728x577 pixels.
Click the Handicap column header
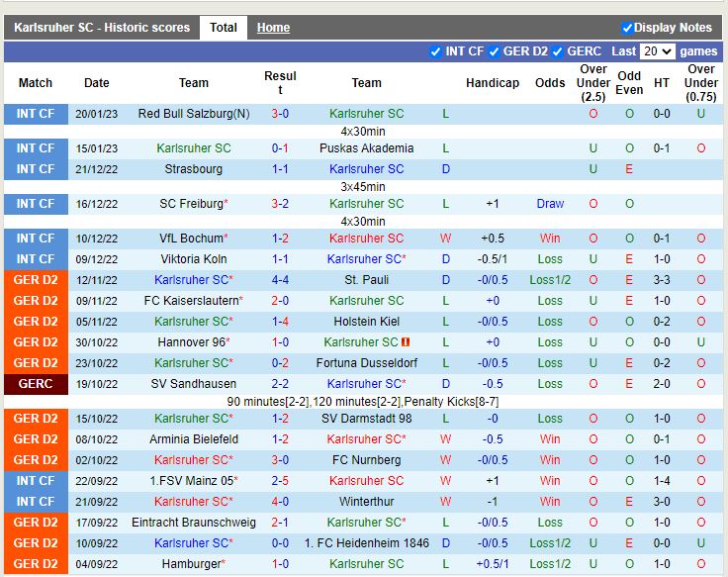point(493,83)
